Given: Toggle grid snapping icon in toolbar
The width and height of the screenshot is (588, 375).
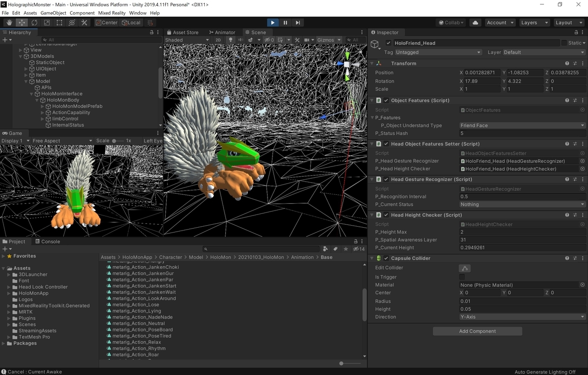Looking at the screenshot, I should pos(150,23).
